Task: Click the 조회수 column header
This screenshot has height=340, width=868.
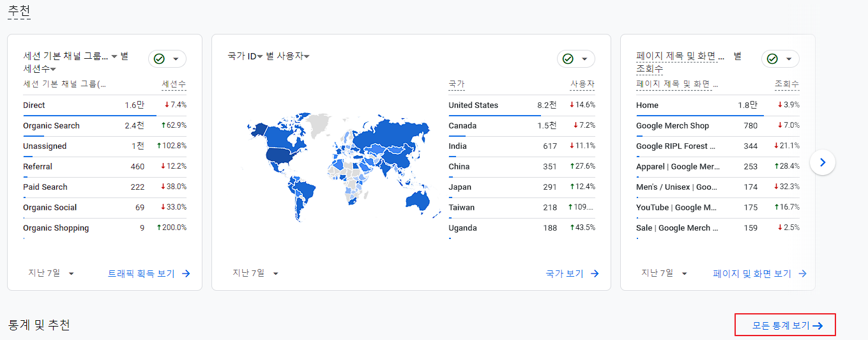Action: [787, 84]
